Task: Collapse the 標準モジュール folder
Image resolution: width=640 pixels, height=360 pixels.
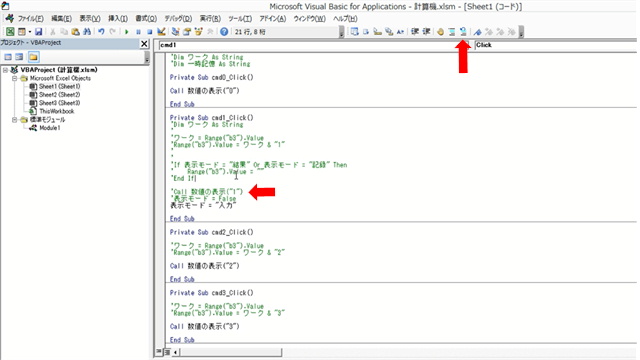Action: point(14,120)
